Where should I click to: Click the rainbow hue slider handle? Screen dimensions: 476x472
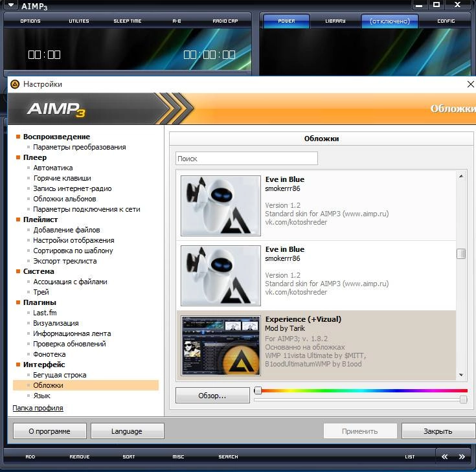258,390
